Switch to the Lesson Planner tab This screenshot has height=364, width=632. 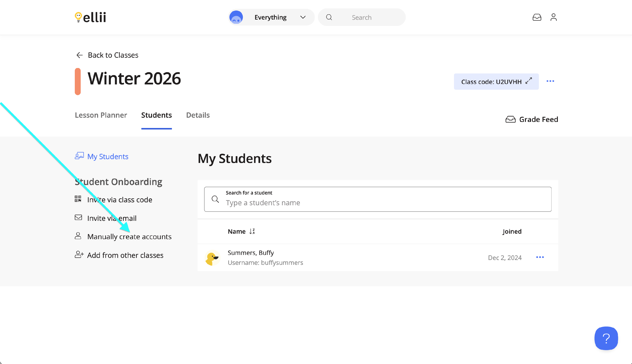click(x=101, y=115)
